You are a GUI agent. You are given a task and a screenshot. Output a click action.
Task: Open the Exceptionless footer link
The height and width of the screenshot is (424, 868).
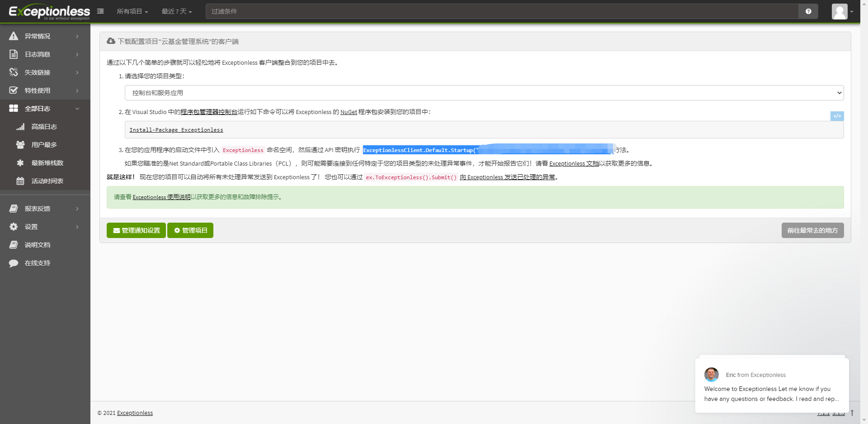(135, 413)
